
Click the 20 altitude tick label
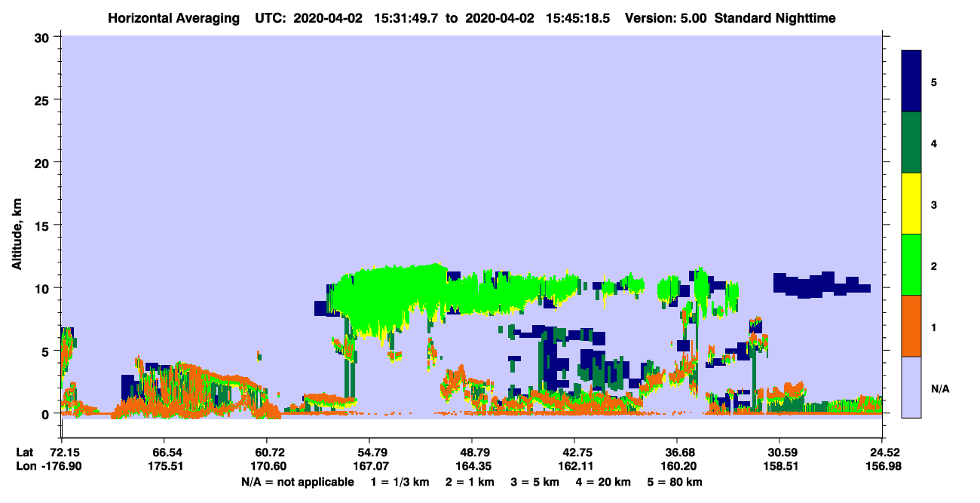44,162
